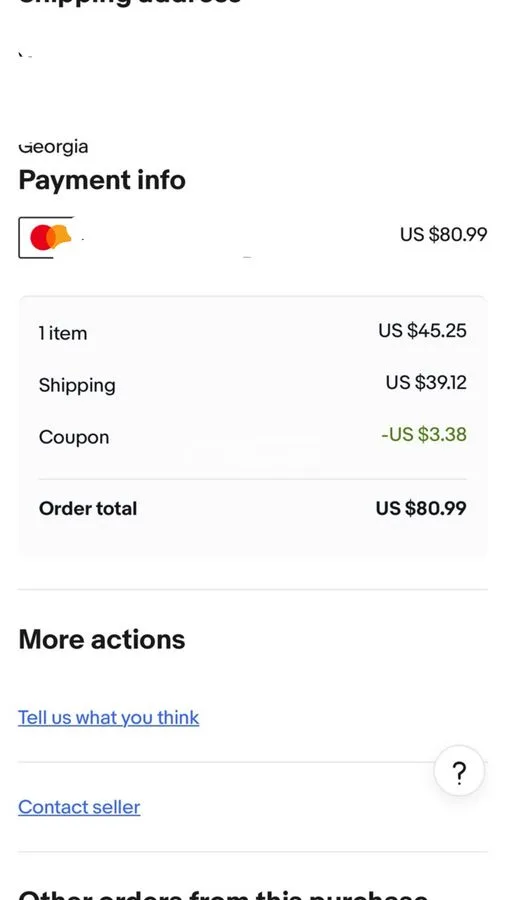Click the Mastercard payment card icon
Screen dimensions: 506x900
(46, 237)
